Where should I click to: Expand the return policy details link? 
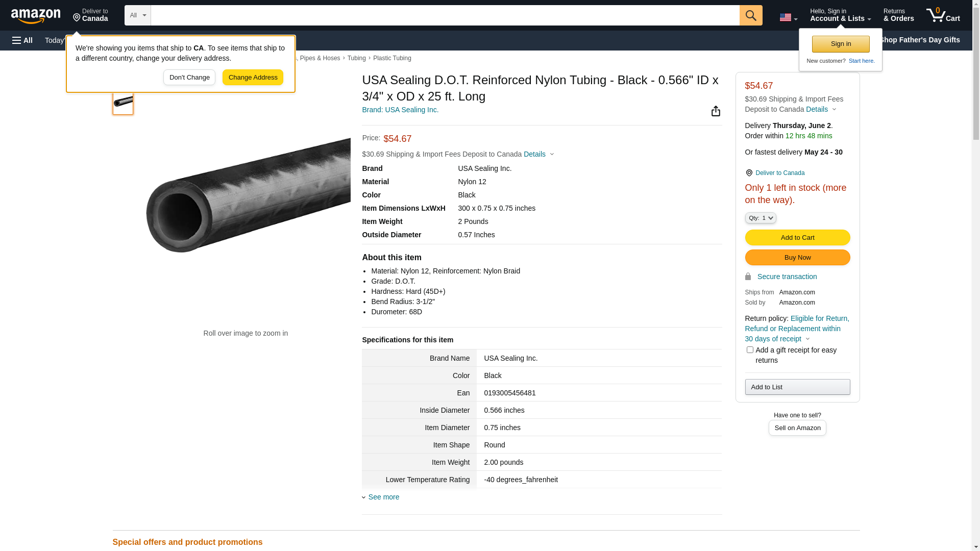coord(796,329)
